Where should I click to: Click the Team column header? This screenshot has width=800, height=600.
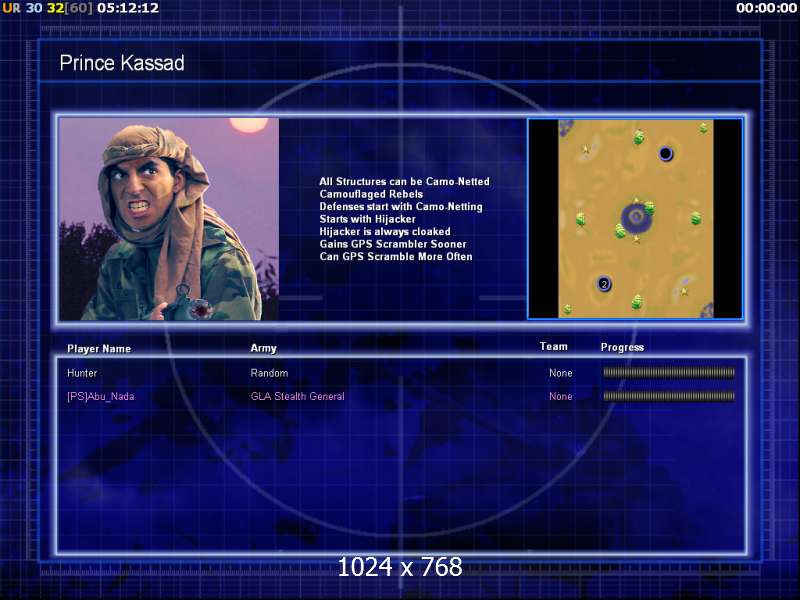(554, 346)
